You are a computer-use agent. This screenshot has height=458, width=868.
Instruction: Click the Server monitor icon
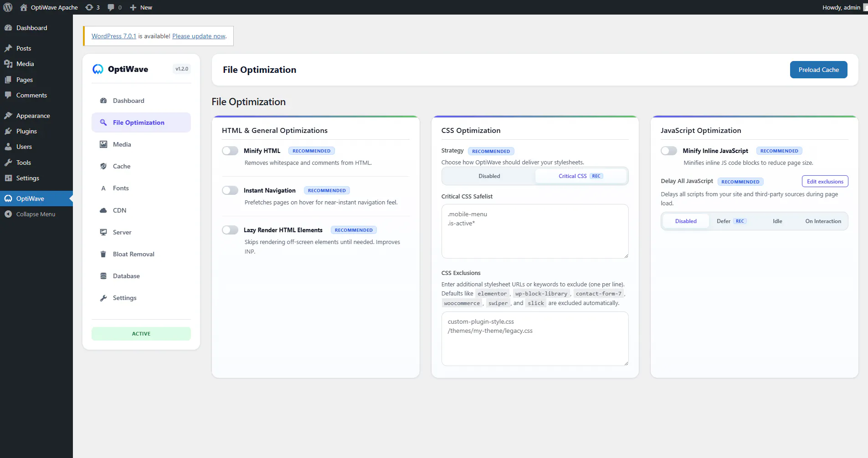[x=103, y=232]
